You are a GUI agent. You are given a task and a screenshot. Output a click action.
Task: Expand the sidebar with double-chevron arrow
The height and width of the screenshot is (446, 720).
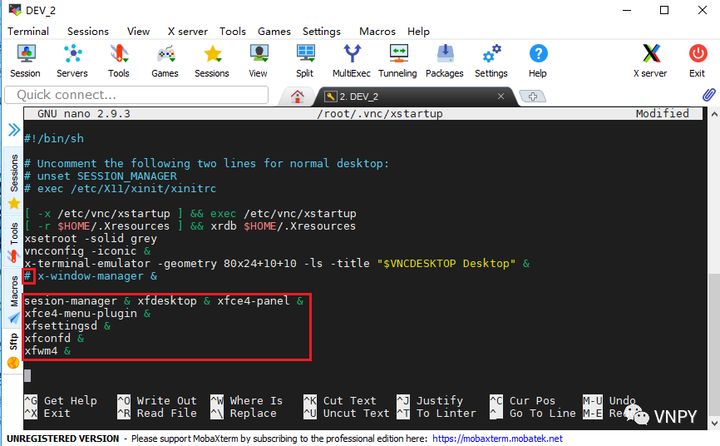(14, 130)
